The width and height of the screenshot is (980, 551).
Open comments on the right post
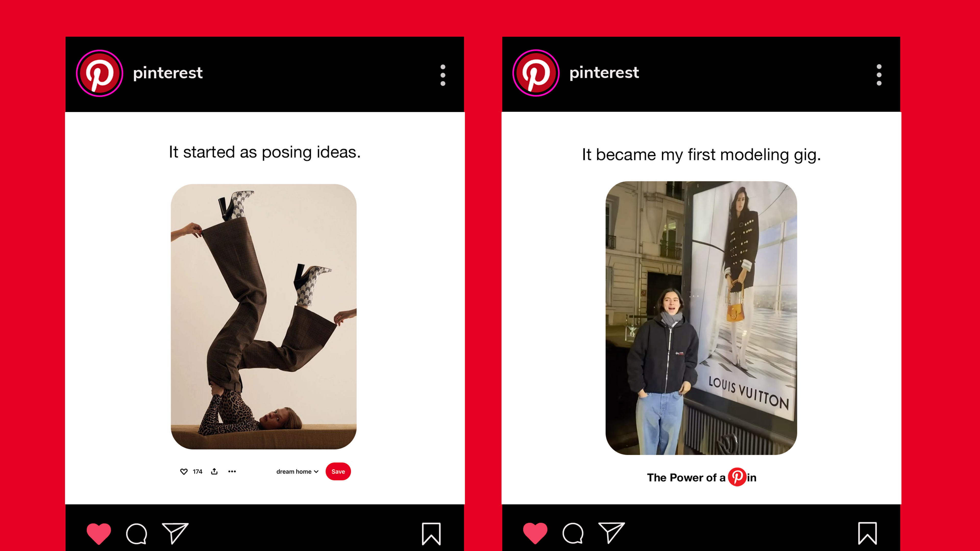coord(573,533)
